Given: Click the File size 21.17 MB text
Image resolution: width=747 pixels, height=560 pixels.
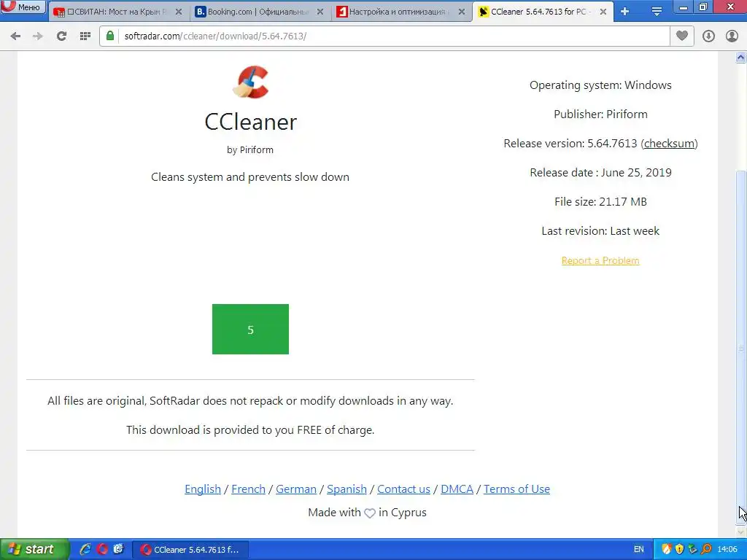Looking at the screenshot, I should click(600, 201).
